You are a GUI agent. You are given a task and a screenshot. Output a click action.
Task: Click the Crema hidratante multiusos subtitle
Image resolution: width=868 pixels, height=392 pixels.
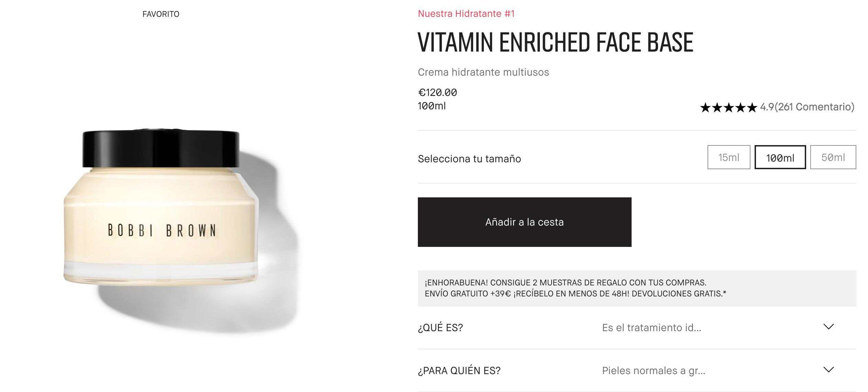click(483, 72)
